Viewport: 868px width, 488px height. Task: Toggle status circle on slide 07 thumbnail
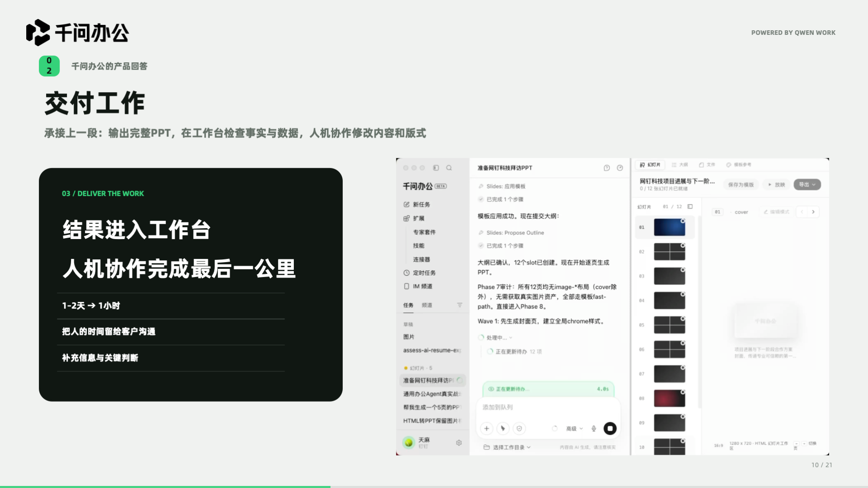[x=683, y=367]
